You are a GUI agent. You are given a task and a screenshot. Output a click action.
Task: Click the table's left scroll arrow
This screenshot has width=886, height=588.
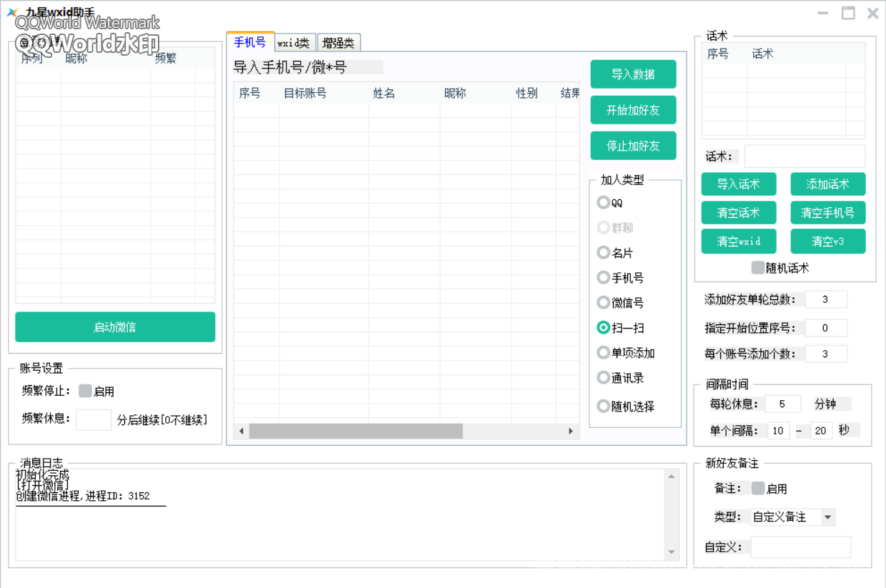[x=242, y=432]
